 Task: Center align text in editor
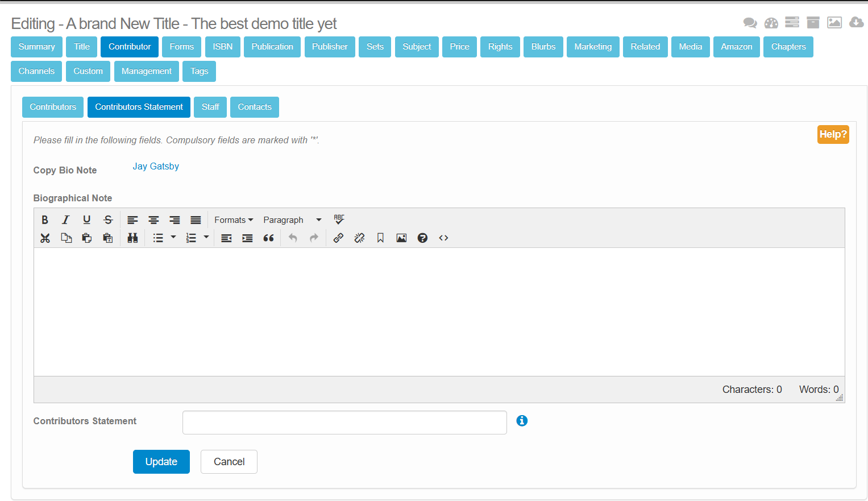click(153, 220)
